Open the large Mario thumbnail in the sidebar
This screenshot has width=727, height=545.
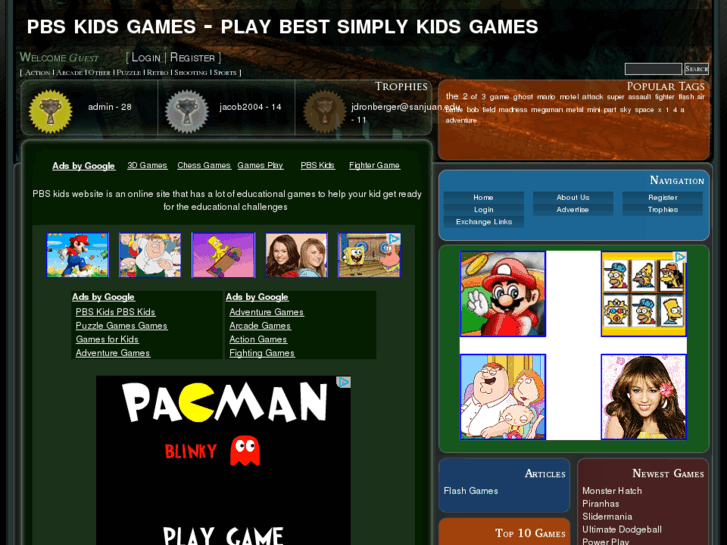(503, 294)
